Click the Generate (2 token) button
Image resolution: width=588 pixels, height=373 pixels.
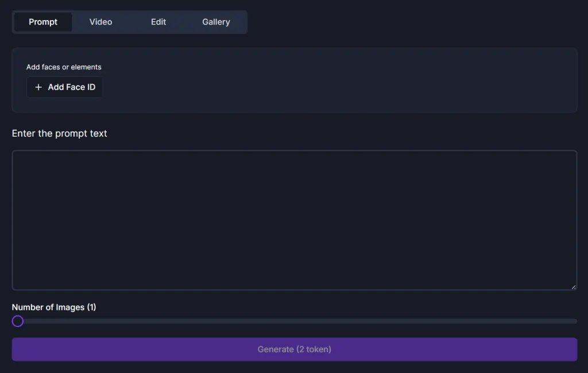[x=294, y=349]
